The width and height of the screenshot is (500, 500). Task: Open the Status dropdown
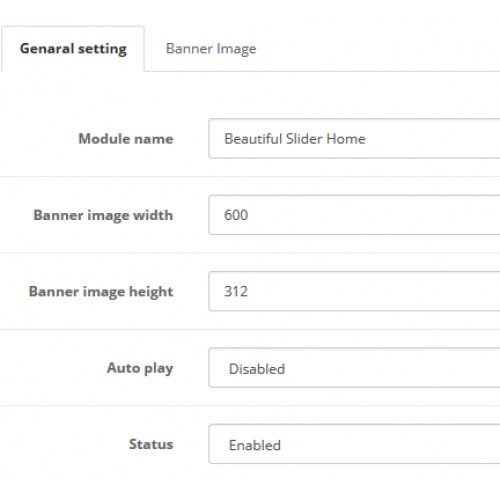[354, 444]
